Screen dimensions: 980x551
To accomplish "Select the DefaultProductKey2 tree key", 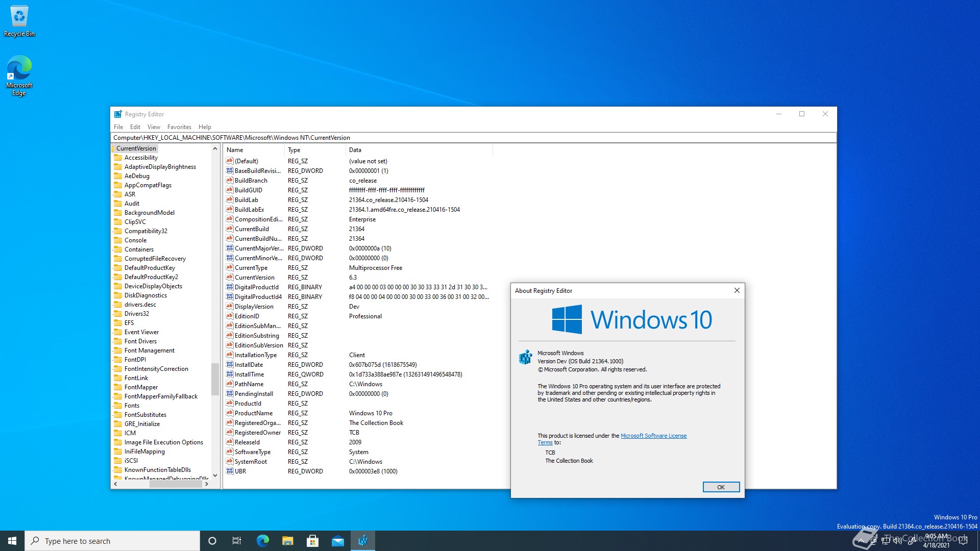I will (x=151, y=277).
